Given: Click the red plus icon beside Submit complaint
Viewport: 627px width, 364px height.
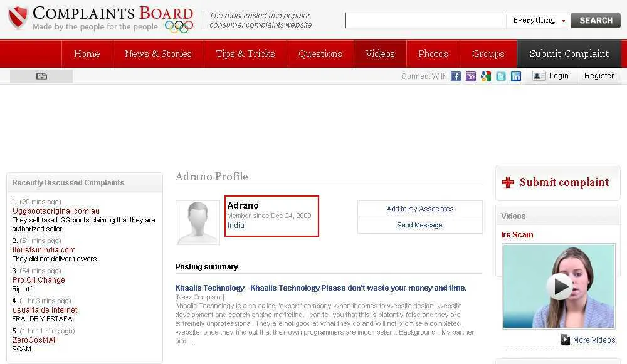Looking at the screenshot, I should click(x=508, y=182).
